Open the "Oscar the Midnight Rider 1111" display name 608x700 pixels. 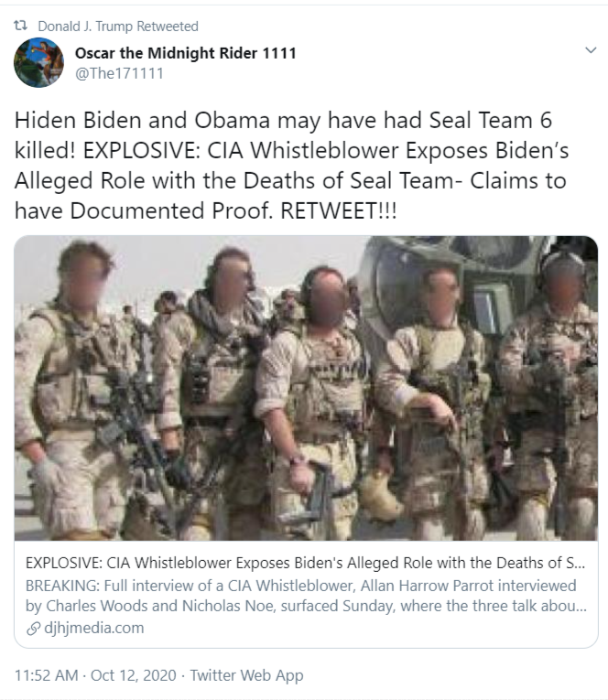pyautogui.click(x=185, y=53)
